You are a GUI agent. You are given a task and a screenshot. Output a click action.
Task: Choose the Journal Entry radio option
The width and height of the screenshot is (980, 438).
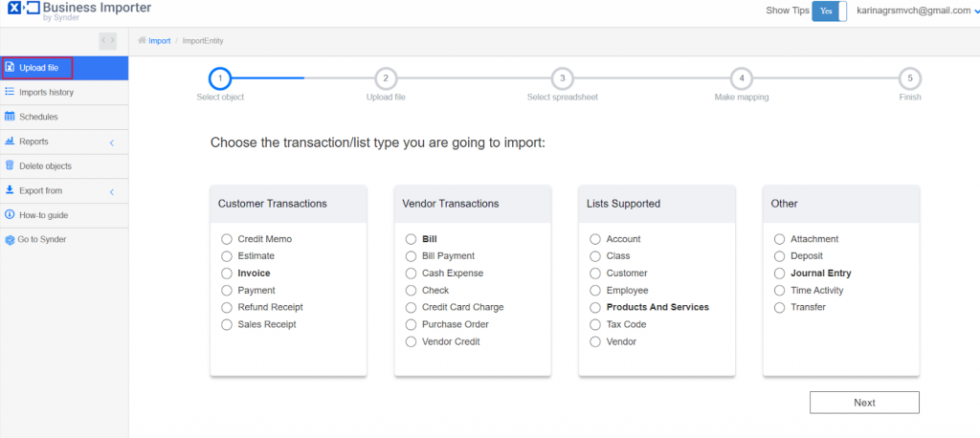[779, 274]
